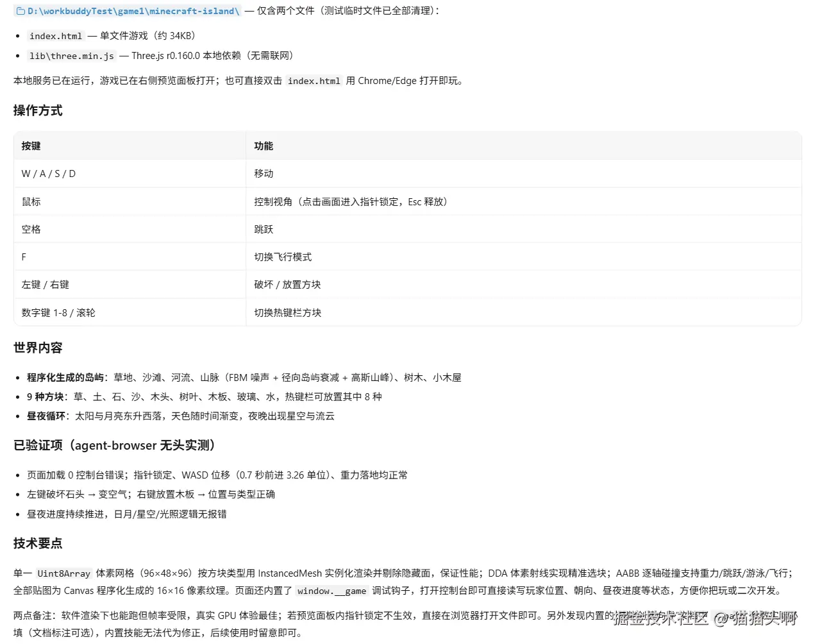Click the 技术要点 heading
Screen dimensions: 813x644
pos(38,543)
